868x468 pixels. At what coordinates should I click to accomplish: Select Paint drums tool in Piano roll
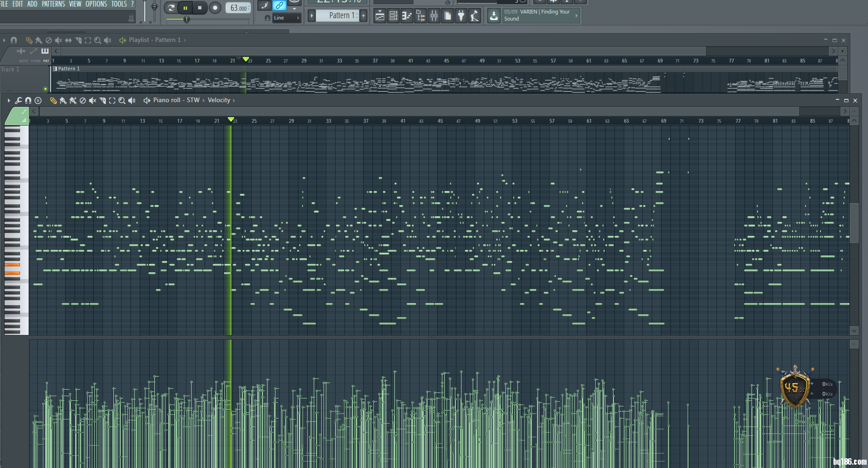coord(73,100)
